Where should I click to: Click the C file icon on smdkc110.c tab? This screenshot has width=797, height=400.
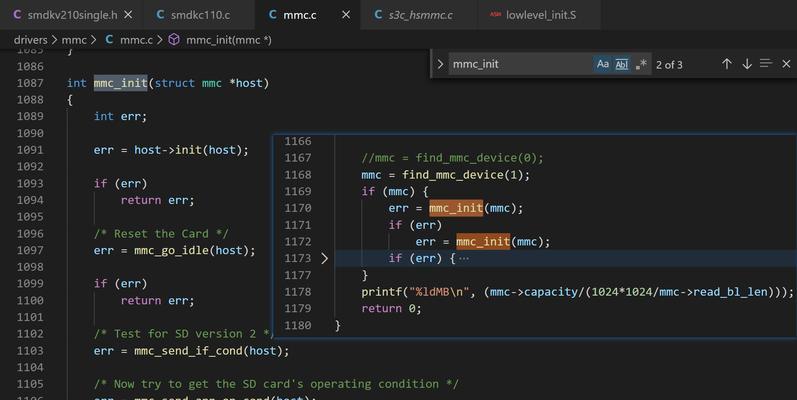click(160, 15)
